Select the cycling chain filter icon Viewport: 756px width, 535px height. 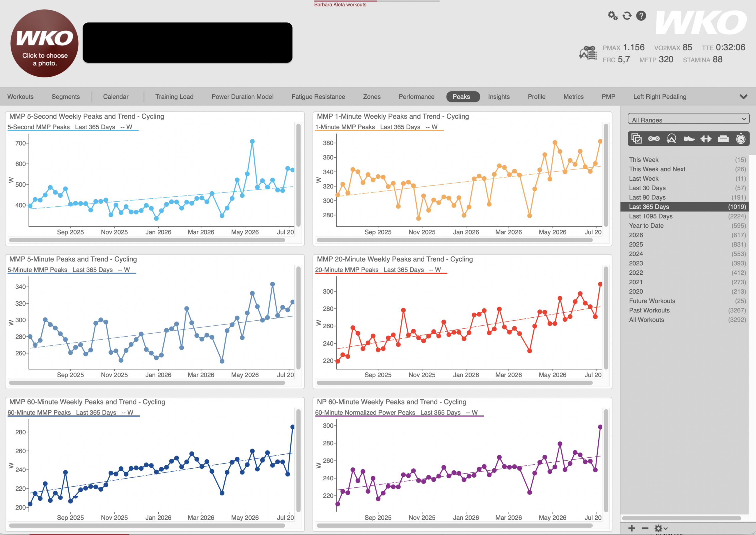pos(654,139)
